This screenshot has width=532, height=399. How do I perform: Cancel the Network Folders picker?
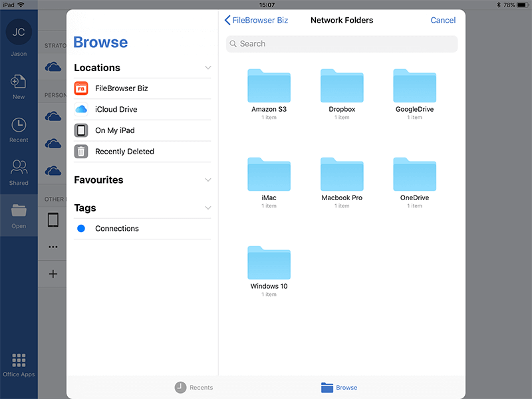point(443,21)
